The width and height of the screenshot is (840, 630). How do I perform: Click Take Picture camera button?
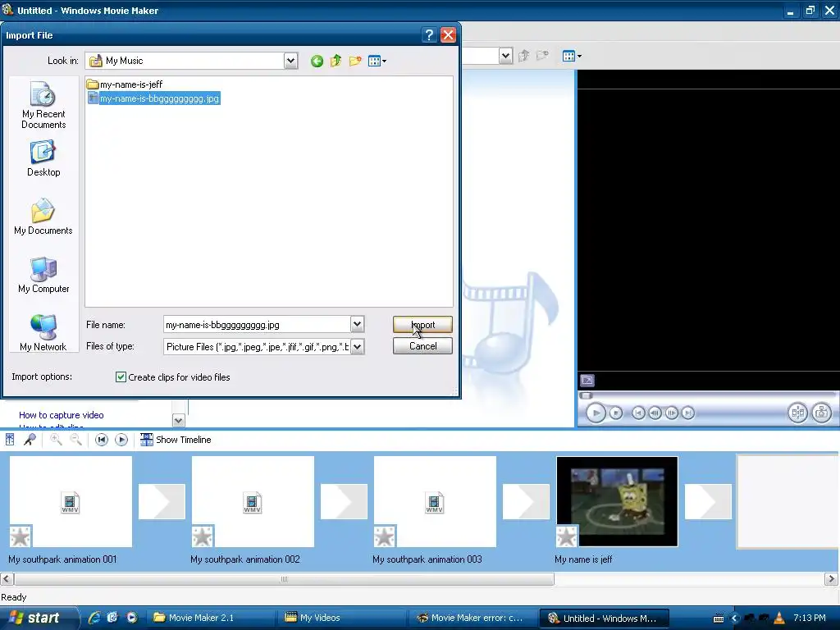pyautogui.click(x=821, y=413)
